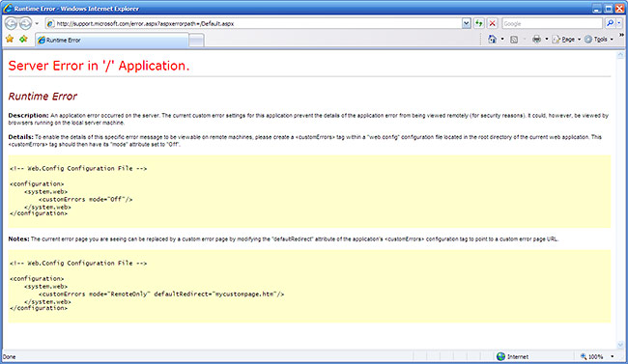Open the Favorites Center star
Viewport: 628px width, 364px height.
tap(10, 39)
